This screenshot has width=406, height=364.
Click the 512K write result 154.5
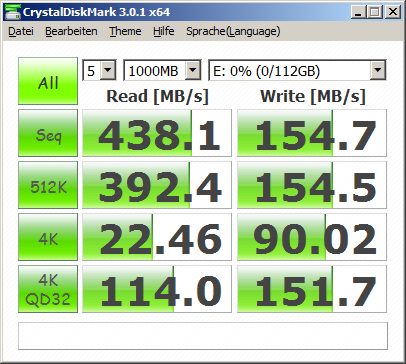click(x=312, y=185)
